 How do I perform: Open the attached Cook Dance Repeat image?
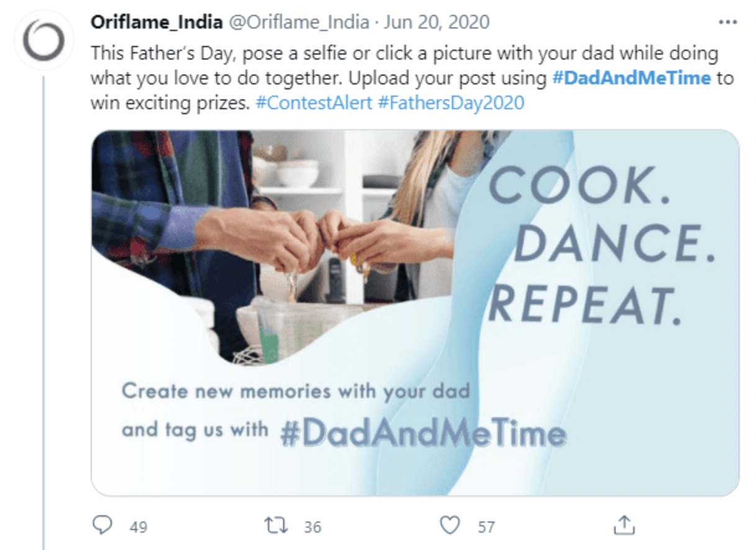click(x=415, y=313)
